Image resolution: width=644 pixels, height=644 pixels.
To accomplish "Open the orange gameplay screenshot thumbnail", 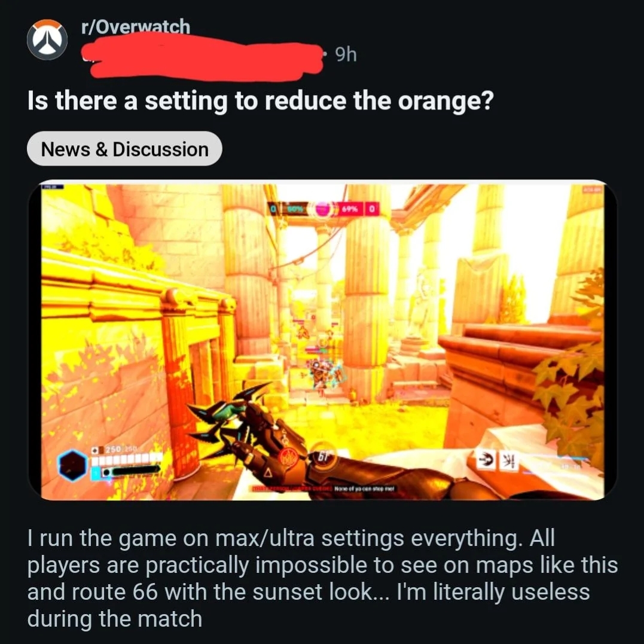I will (322, 340).
